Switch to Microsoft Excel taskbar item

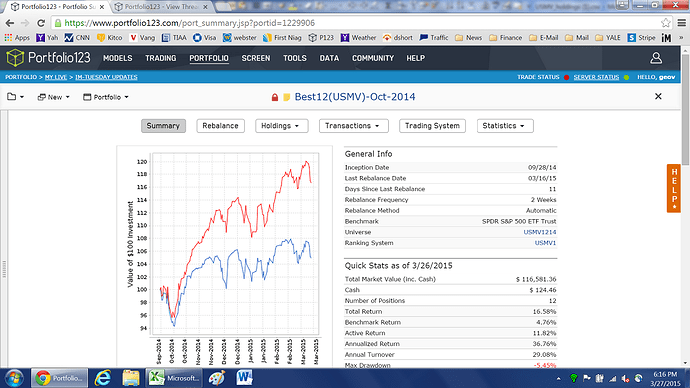(175, 378)
